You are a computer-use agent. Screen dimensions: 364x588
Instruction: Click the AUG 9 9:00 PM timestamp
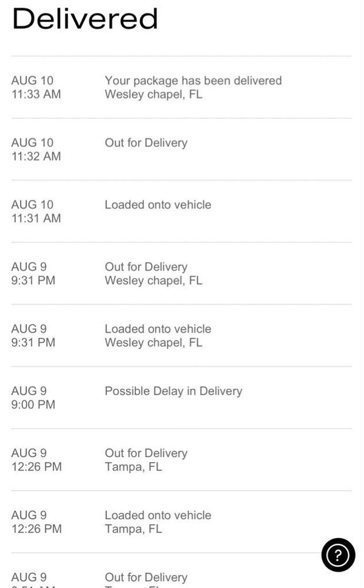33,398
